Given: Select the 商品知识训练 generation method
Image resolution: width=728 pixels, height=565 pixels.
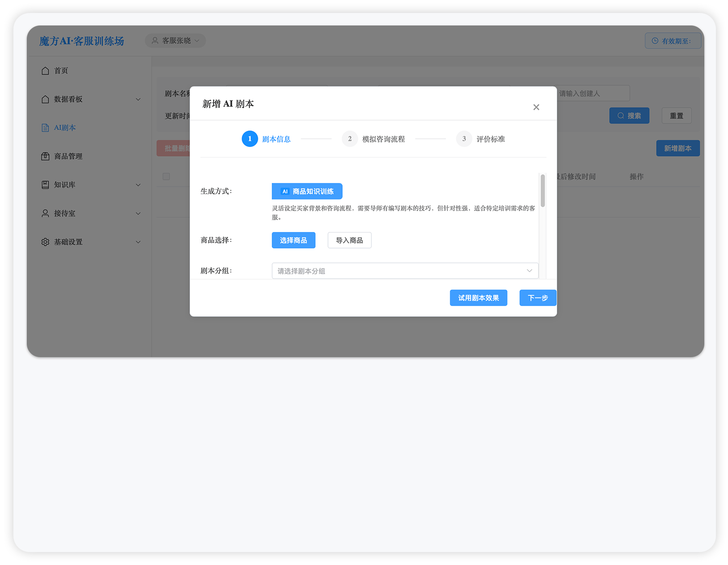Looking at the screenshot, I should pyautogui.click(x=307, y=191).
